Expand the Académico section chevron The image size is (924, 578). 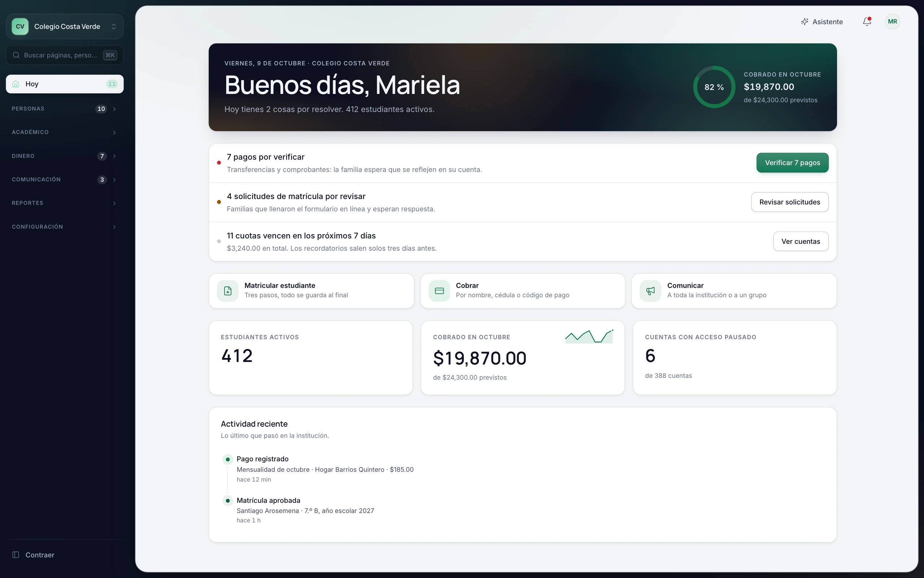[114, 132]
